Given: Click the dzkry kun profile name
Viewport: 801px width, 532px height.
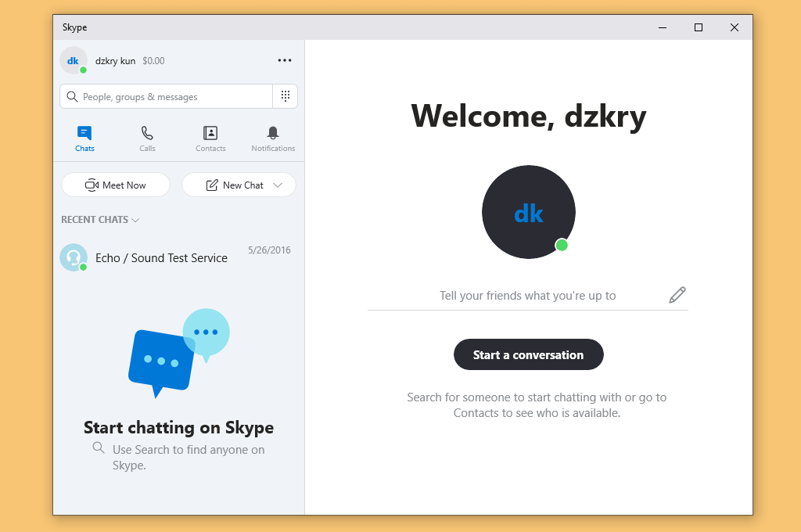Looking at the screenshot, I should coord(116,61).
